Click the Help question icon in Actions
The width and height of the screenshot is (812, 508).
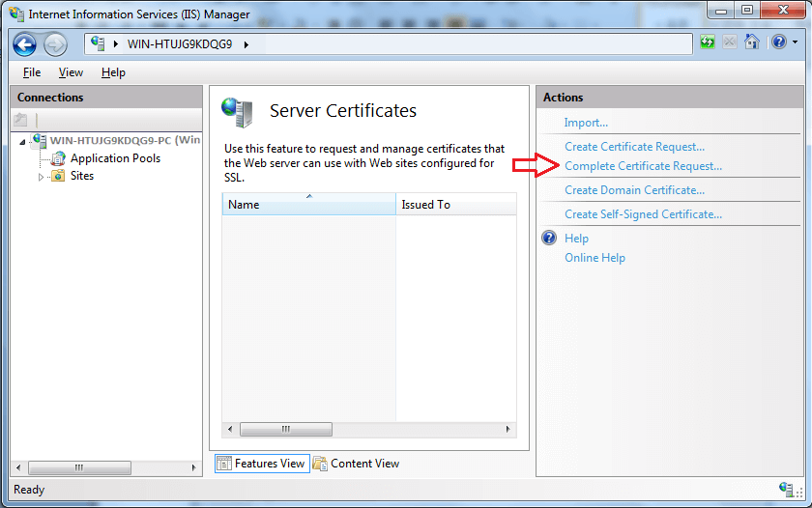[549, 238]
